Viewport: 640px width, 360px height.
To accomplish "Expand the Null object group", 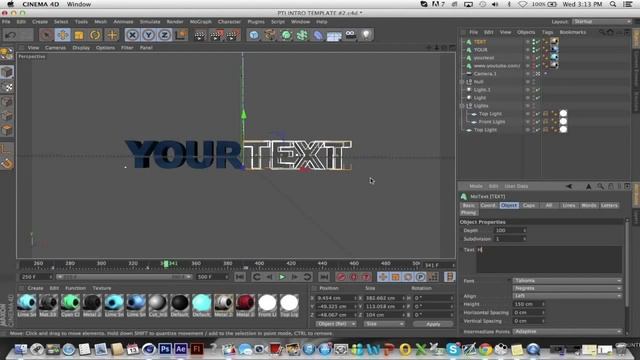I will [462, 82].
